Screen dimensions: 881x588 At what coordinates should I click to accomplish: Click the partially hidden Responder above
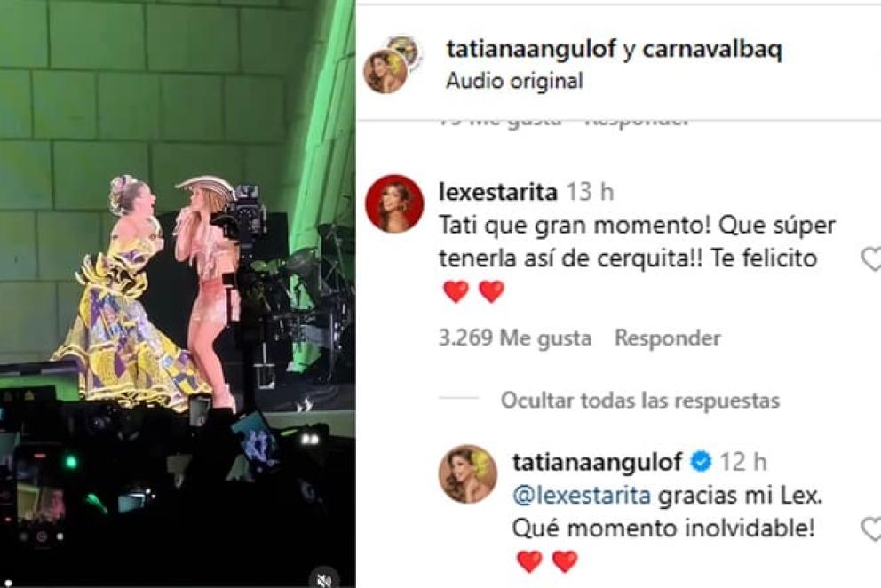[x=635, y=122]
